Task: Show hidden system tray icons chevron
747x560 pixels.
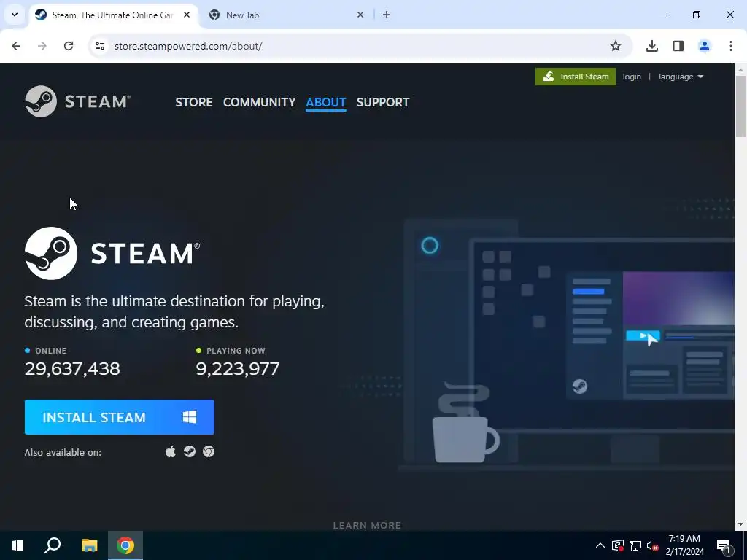Action: click(x=600, y=545)
